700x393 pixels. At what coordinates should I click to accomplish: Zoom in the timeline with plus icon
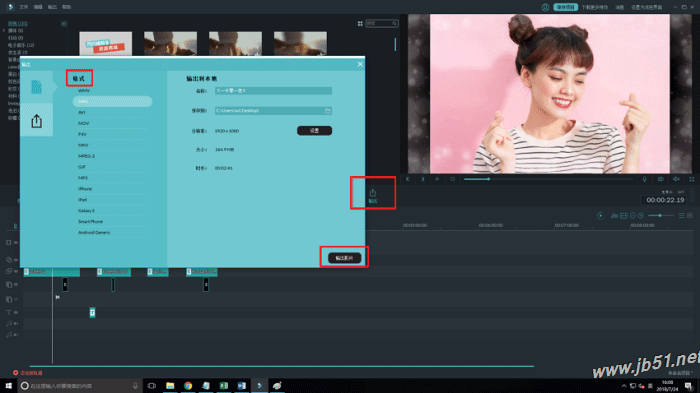(x=641, y=216)
